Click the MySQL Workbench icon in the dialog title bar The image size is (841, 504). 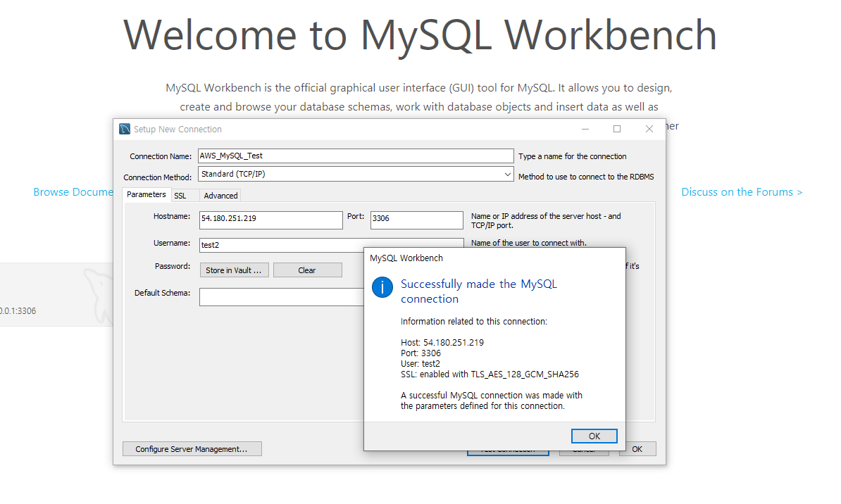click(125, 129)
